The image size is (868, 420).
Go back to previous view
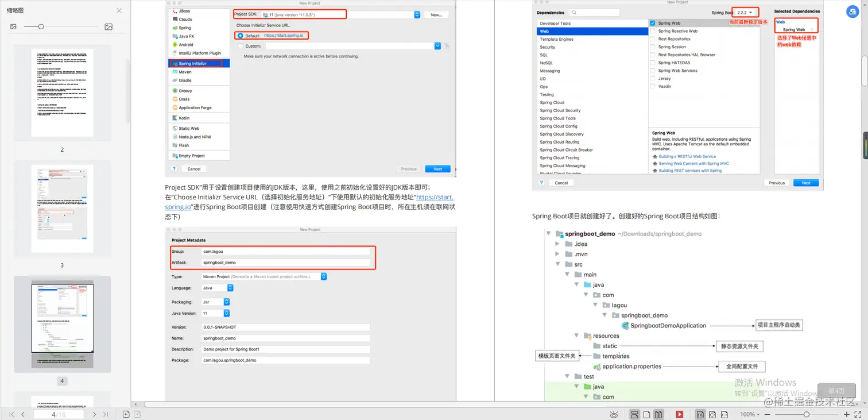(x=126, y=414)
